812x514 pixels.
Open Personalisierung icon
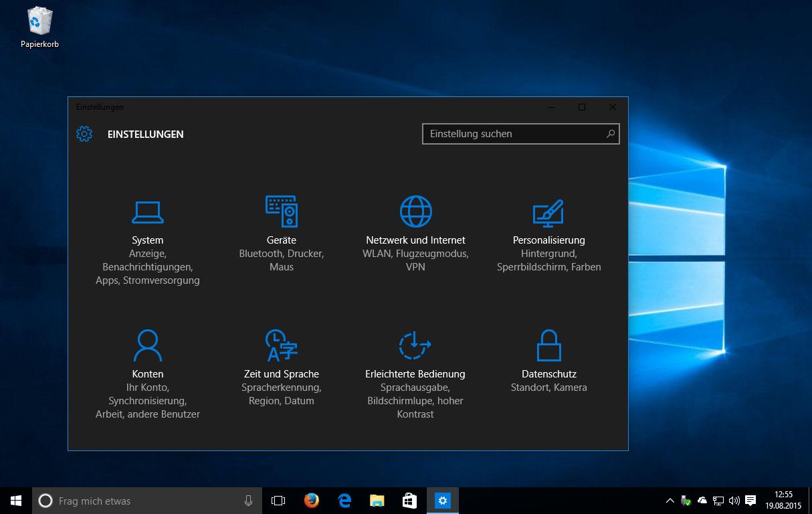(x=548, y=212)
